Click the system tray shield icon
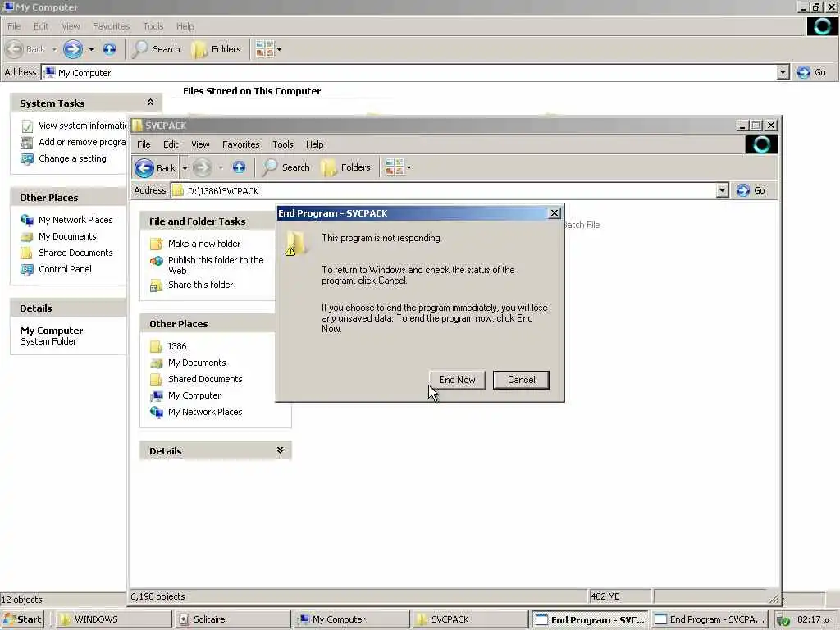 coord(783,620)
